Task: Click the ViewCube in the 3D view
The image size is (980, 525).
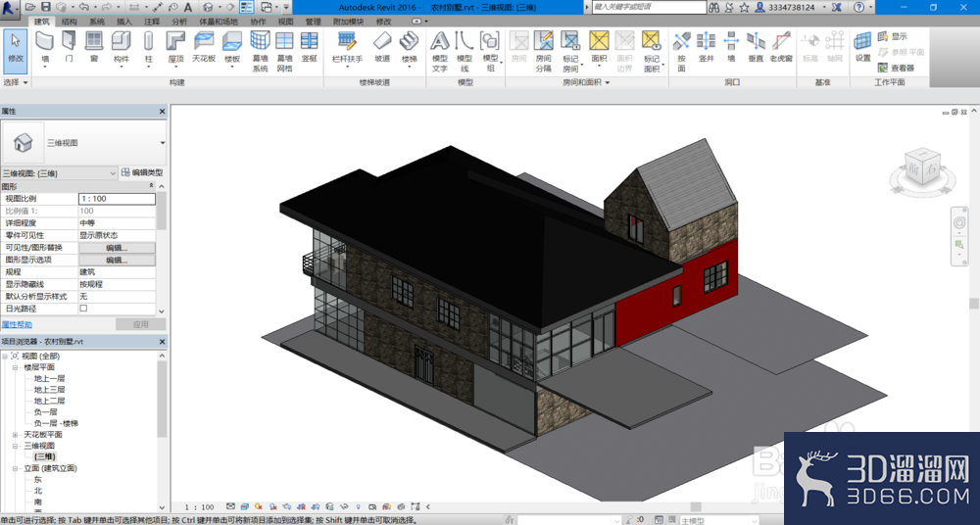Action: (x=922, y=167)
